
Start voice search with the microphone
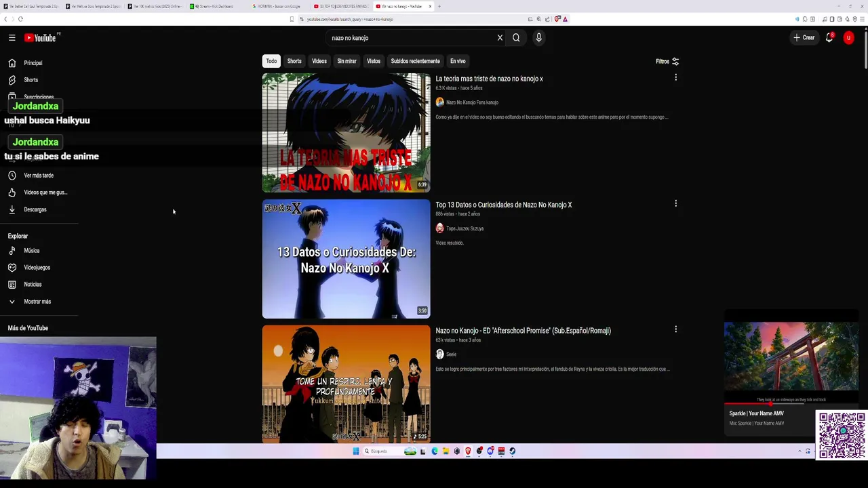click(x=538, y=38)
